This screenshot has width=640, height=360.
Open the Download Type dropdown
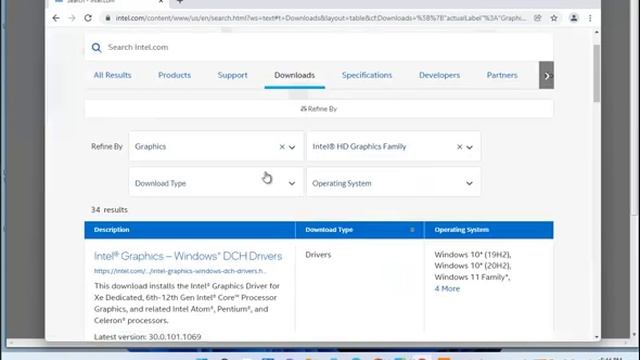click(216, 183)
